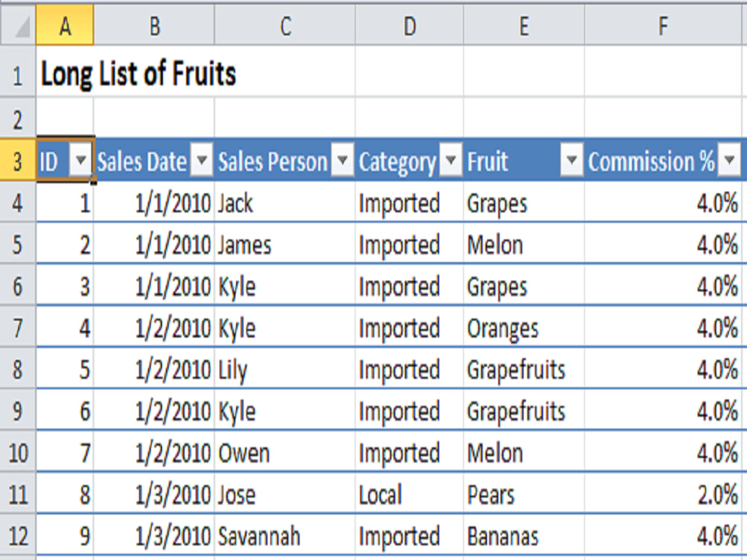Image resolution: width=747 pixels, height=560 pixels.
Task: Click the cell containing Savannah
Action: pos(284,536)
